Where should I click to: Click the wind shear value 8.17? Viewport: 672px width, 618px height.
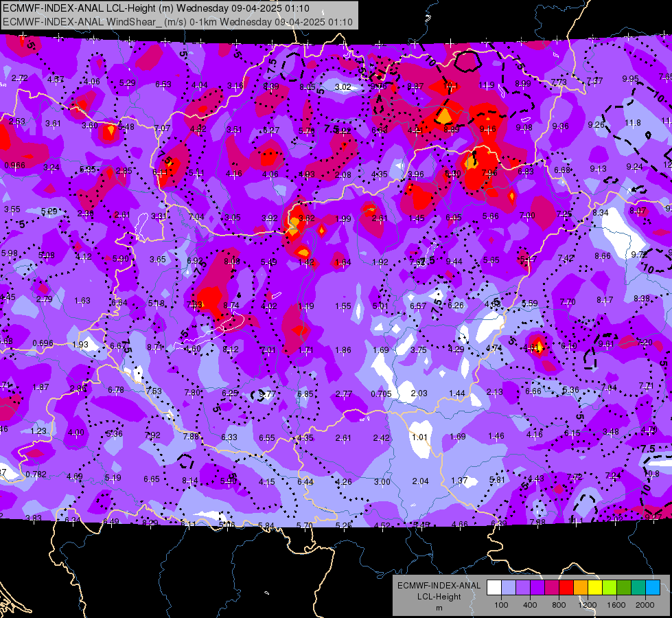pyautogui.click(x=605, y=300)
